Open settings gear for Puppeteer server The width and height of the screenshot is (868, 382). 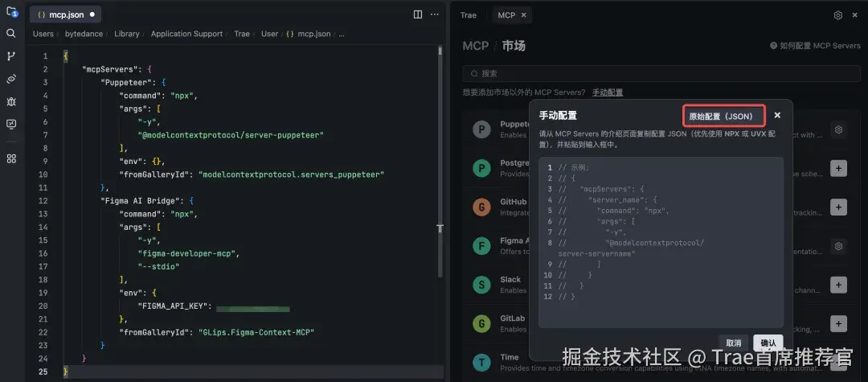click(x=838, y=129)
